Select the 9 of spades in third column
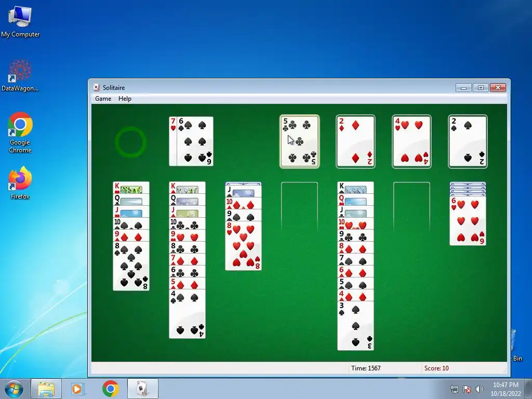This screenshot has width=532, height=399. (243, 215)
